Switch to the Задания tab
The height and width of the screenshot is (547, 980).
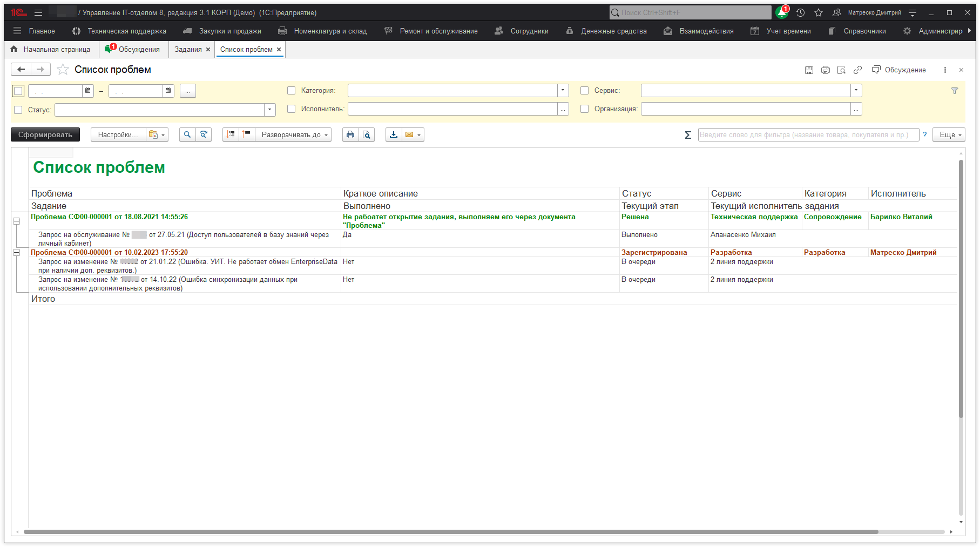click(x=188, y=49)
